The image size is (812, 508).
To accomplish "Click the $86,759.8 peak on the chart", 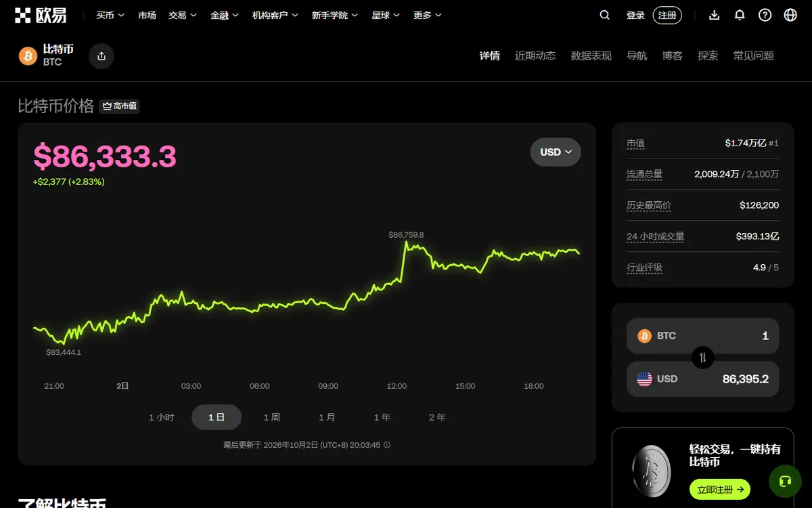I will (x=406, y=235).
